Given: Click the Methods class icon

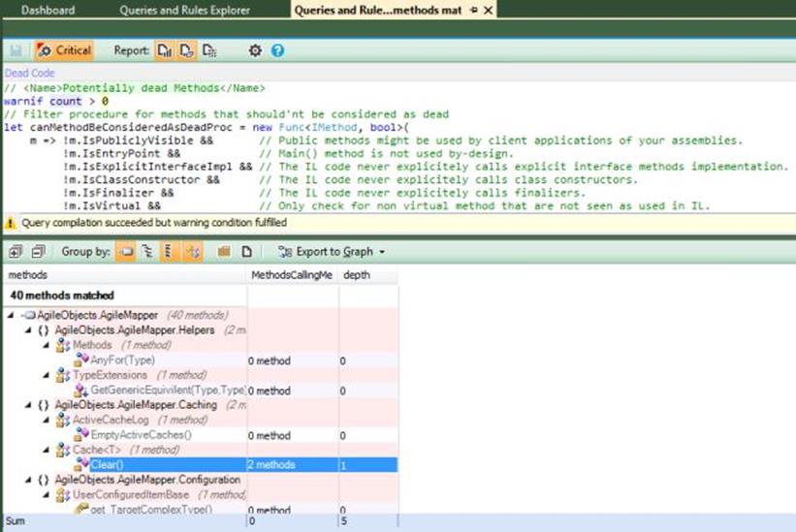Looking at the screenshot, I should coord(63,345).
